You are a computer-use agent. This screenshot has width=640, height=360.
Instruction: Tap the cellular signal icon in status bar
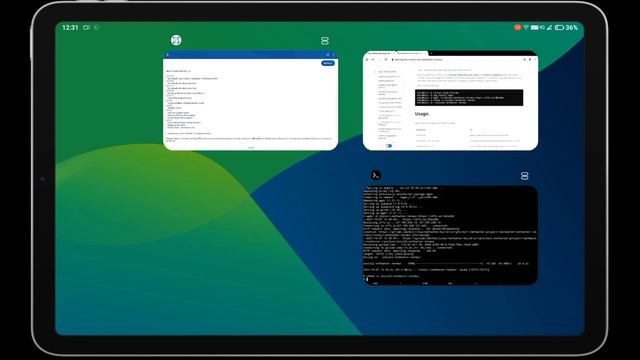point(549,27)
